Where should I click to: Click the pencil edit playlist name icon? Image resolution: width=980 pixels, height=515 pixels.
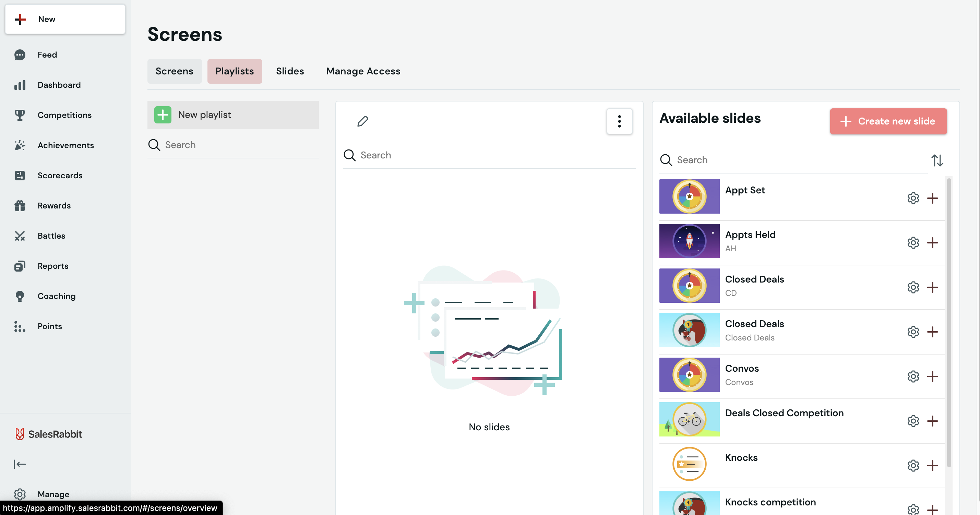click(362, 121)
